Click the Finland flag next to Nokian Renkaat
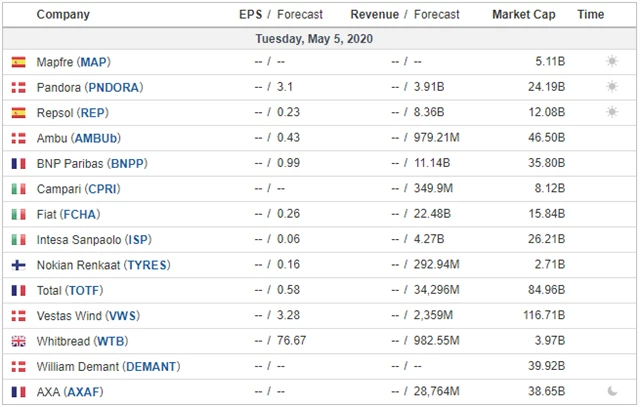Viewport: 640px width, 407px height. tap(18, 265)
